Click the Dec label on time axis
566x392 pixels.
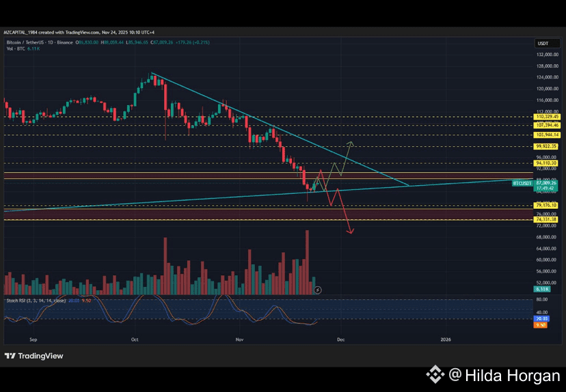pyautogui.click(x=340, y=339)
